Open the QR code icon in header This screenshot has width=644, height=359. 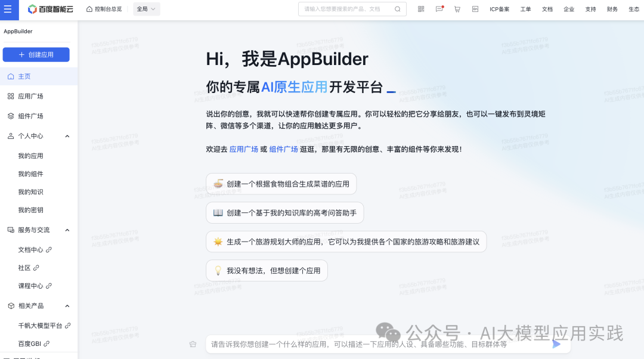click(x=421, y=9)
